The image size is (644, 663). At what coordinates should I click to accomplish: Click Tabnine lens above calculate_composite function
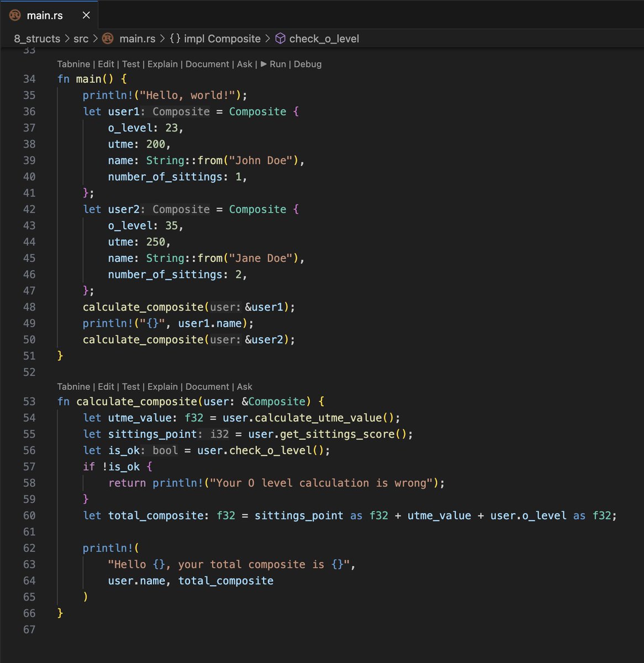click(73, 387)
